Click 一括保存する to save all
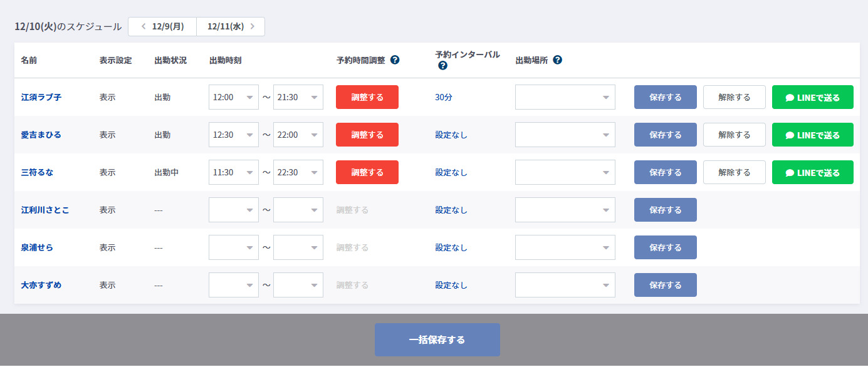The height and width of the screenshot is (367, 868). tap(437, 339)
